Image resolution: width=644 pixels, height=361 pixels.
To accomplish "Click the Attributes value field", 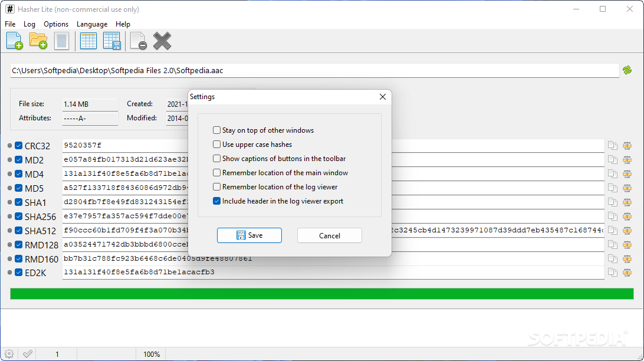I will click(x=90, y=119).
